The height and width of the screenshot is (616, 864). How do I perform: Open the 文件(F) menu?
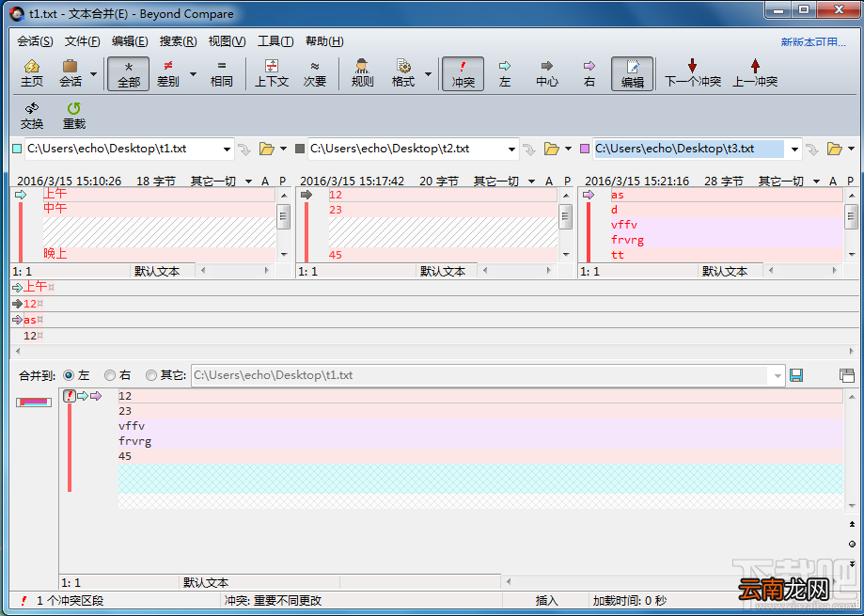coord(82,41)
